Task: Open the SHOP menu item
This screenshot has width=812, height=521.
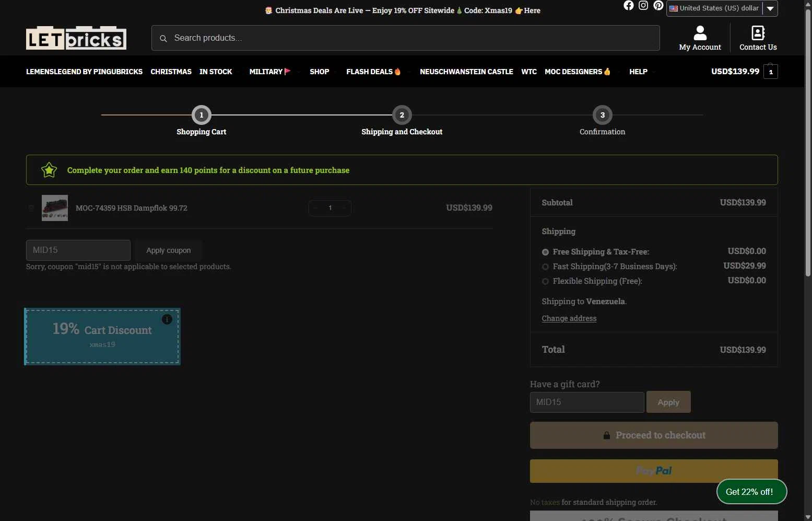Action: pos(320,72)
